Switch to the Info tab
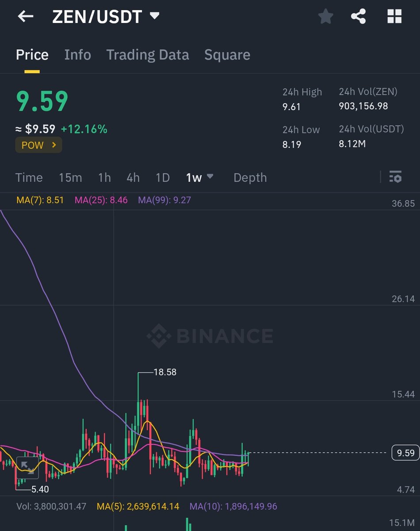This screenshot has width=420, height=531. coord(78,55)
